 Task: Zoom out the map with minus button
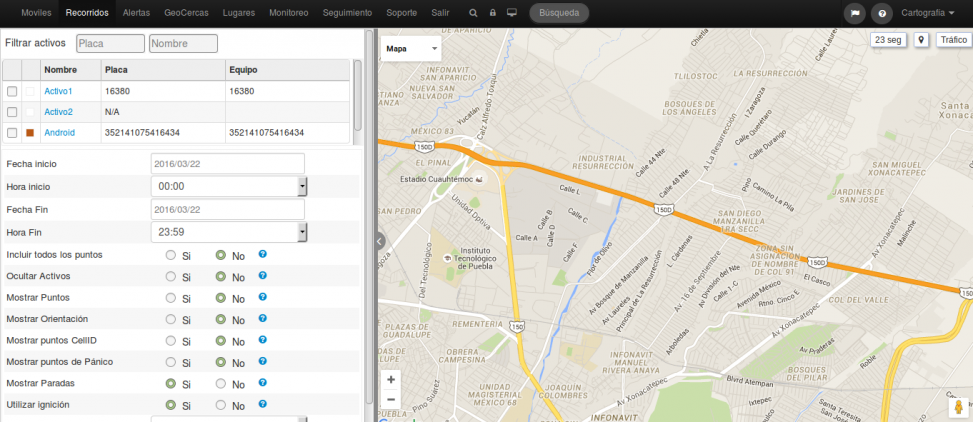[391, 399]
